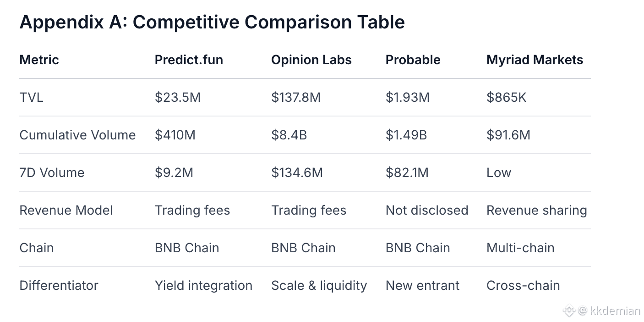
Task: Click Predict.fun's $410M cumulative volume cell
Action: [175, 135]
